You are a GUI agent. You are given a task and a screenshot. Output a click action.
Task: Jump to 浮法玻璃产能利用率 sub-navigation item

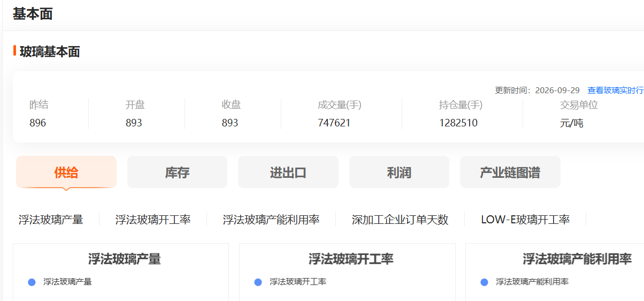coord(271,220)
